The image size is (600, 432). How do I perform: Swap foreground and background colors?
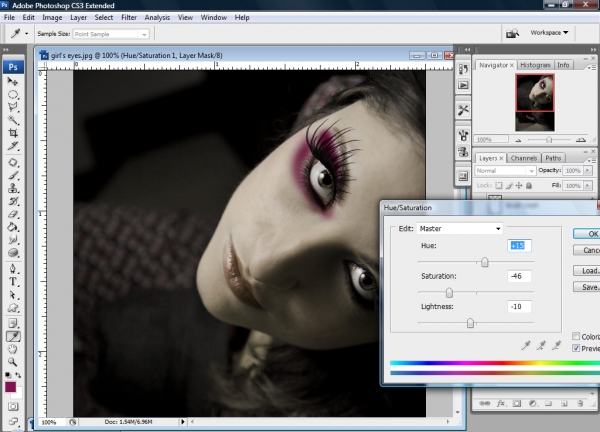click(18, 375)
